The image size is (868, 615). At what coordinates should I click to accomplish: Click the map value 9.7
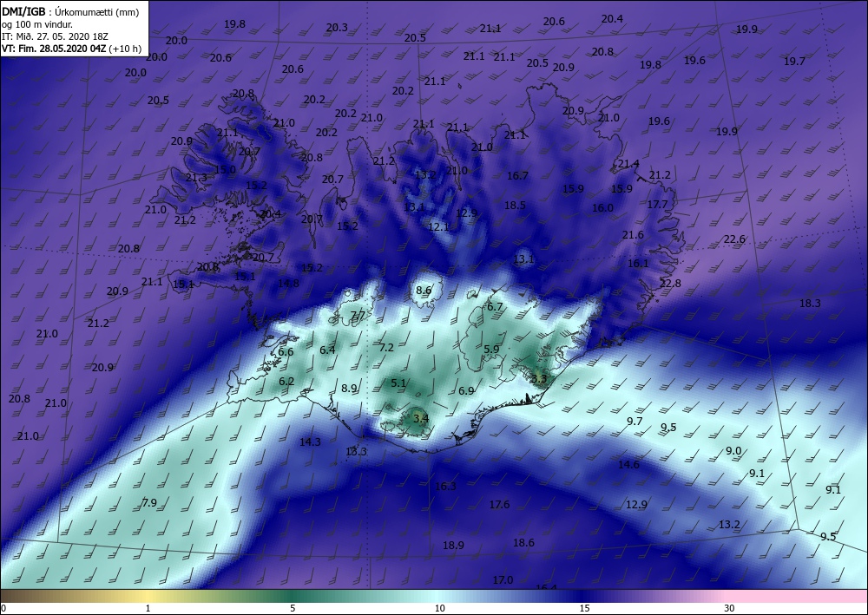[635, 422]
